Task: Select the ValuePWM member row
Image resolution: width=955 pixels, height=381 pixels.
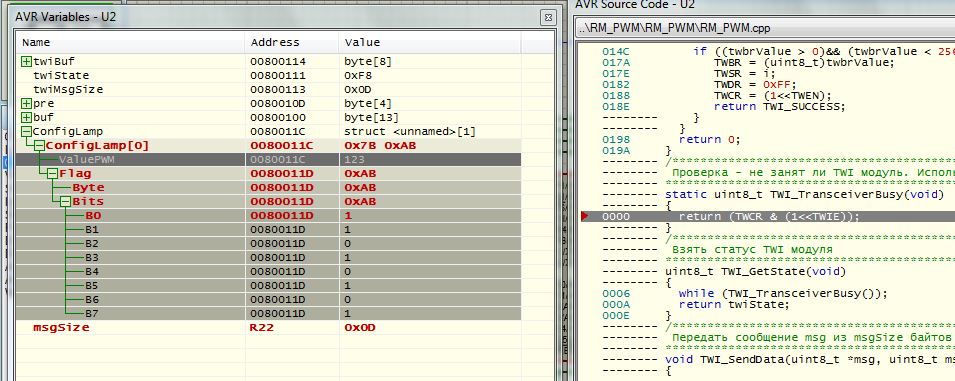Action: (269, 159)
